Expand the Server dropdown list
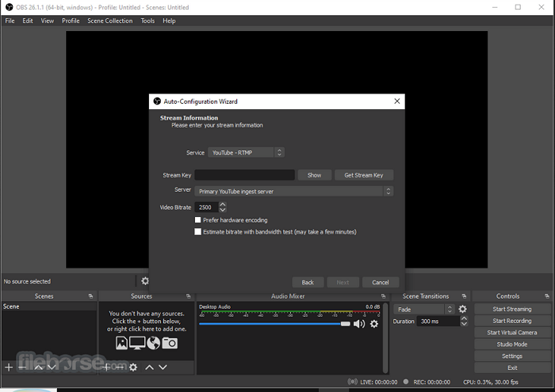555x392 pixels. pyautogui.click(x=294, y=191)
